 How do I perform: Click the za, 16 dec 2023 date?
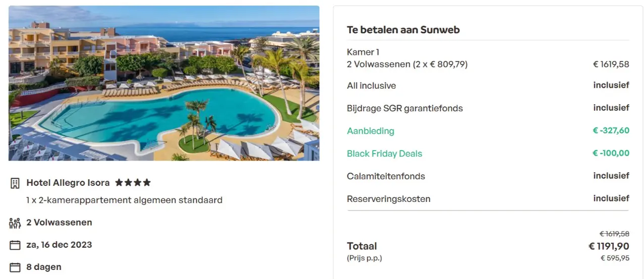point(59,245)
